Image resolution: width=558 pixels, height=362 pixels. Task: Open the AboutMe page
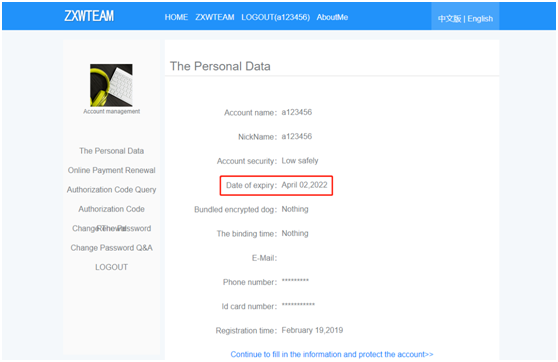point(332,17)
